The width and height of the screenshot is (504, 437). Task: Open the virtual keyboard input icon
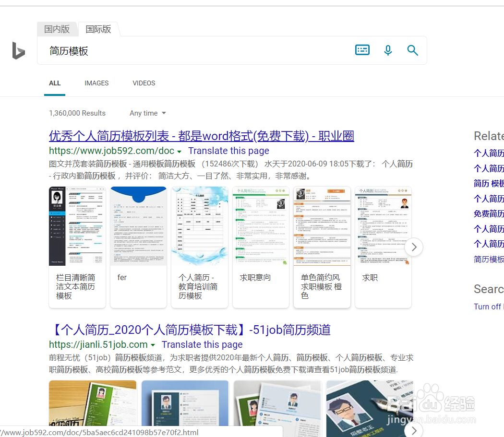pyautogui.click(x=362, y=50)
